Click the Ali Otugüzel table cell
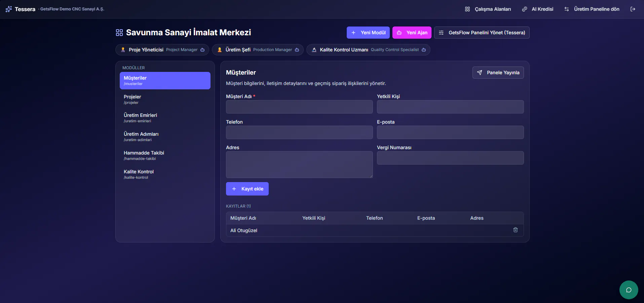The height and width of the screenshot is (303, 644). tap(244, 230)
